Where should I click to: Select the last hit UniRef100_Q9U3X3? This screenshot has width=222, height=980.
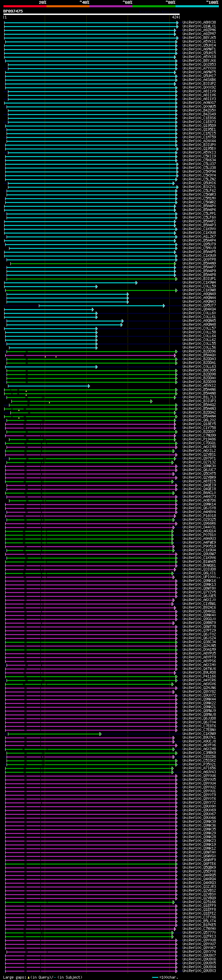pos(199,971)
